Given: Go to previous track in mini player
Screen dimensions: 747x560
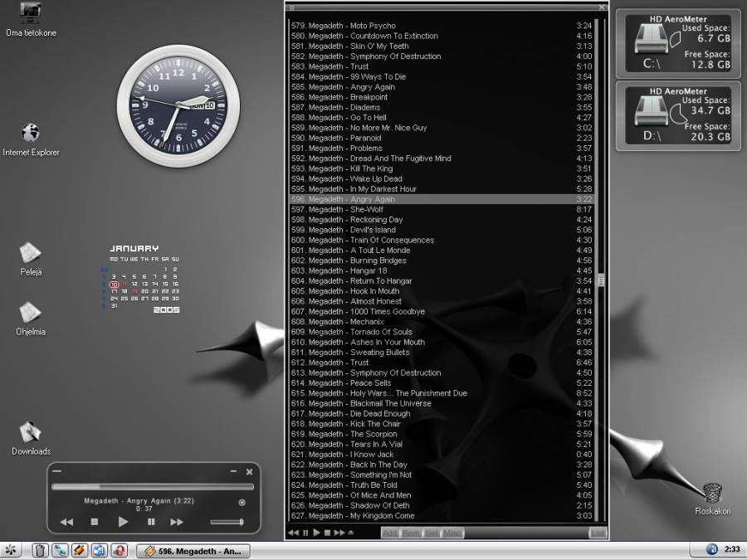Looking at the screenshot, I should [x=67, y=522].
